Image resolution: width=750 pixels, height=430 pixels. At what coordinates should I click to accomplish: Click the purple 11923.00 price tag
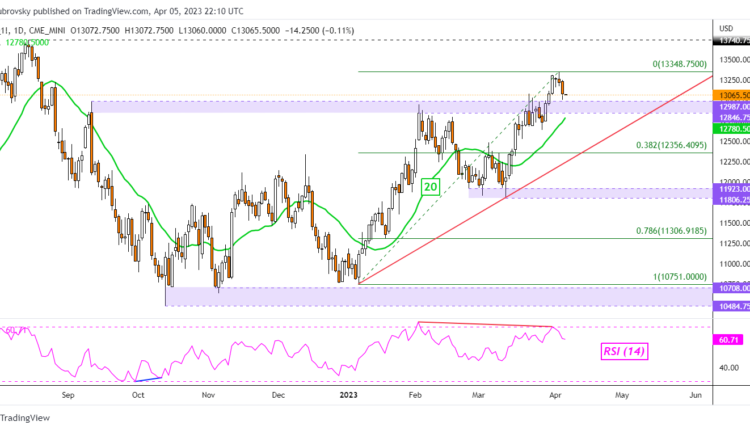click(731, 188)
